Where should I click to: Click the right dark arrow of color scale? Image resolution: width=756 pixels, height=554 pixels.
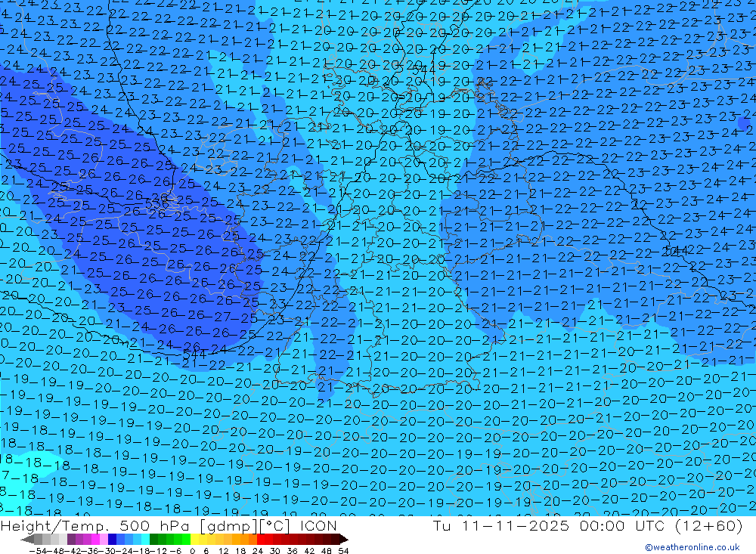pyautogui.click(x=344, y=539)
